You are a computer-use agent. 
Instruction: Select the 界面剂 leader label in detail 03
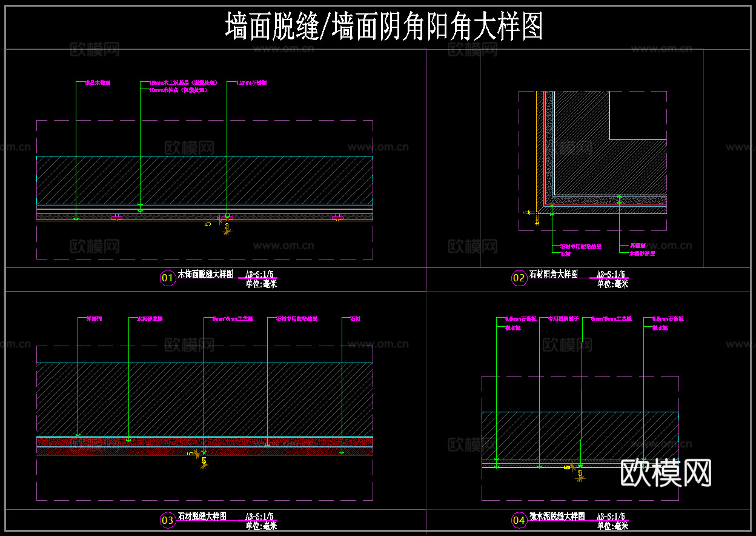click(x=94, y=319)
